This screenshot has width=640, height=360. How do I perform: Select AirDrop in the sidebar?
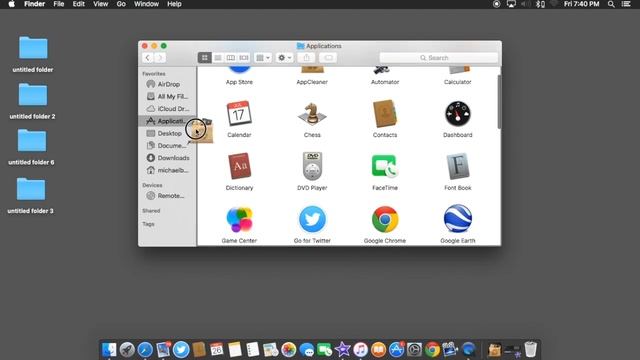[167, 84]
